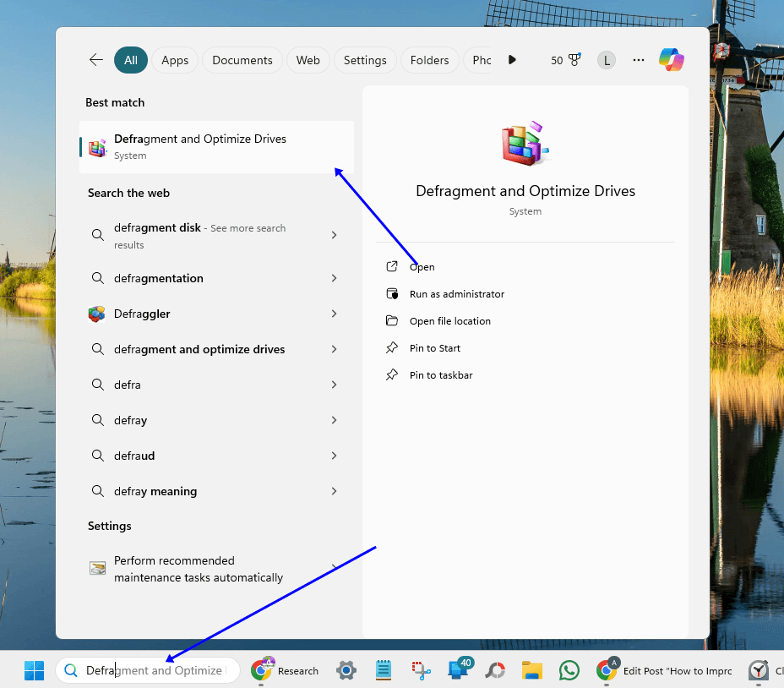Click the Defraggler app icon
Viewport: 784px width, 688px height.
[97, 314]
